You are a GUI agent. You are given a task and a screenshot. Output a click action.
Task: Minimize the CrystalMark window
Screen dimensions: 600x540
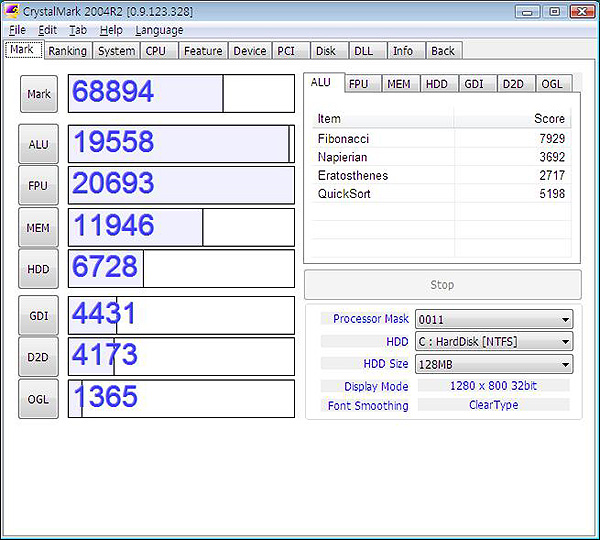coord(527,12)
